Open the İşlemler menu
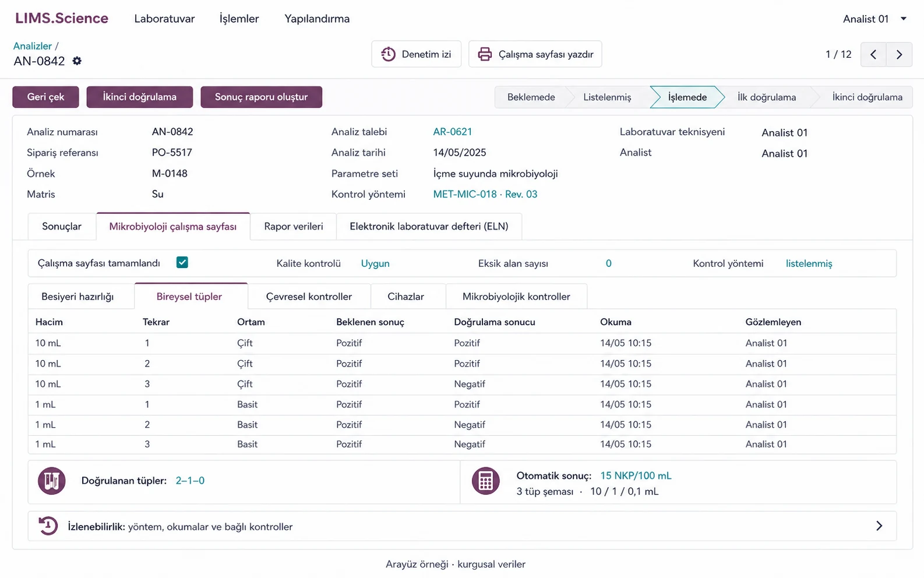The width and height of the screenshot is (924, 578). [x=239, y=19]
